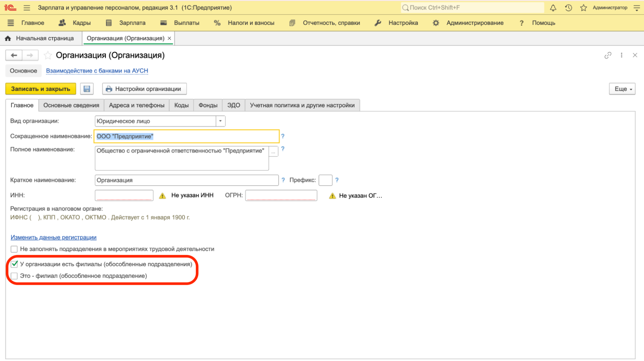The width and height of the screenshot is (644, 361).
Task: Click the back navigation arrow
Action: point(14,55)
